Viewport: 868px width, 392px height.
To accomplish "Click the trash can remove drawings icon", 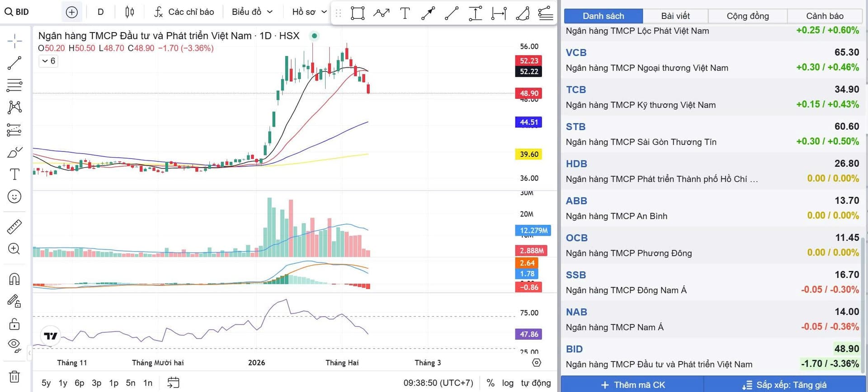I will pos(14,376).
